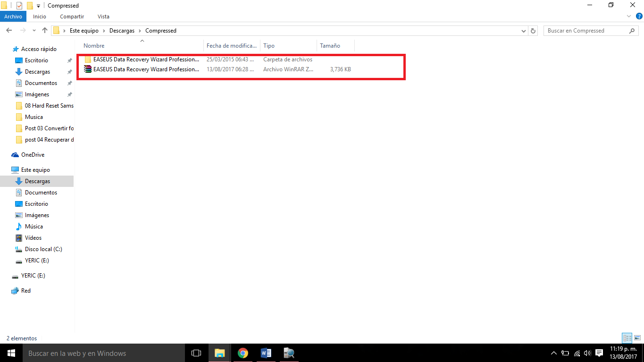Open the volume control in the tray
644x362 pixels.
587,353
